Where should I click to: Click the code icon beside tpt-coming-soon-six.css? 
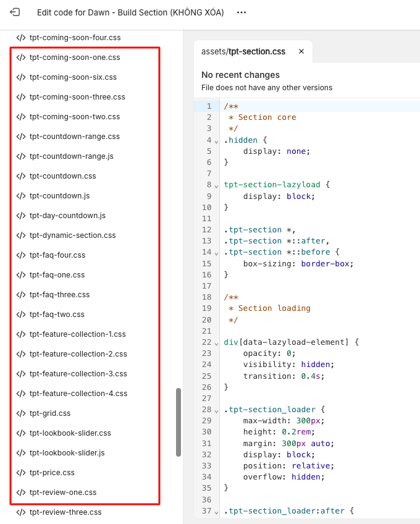[x=21, y=77]
